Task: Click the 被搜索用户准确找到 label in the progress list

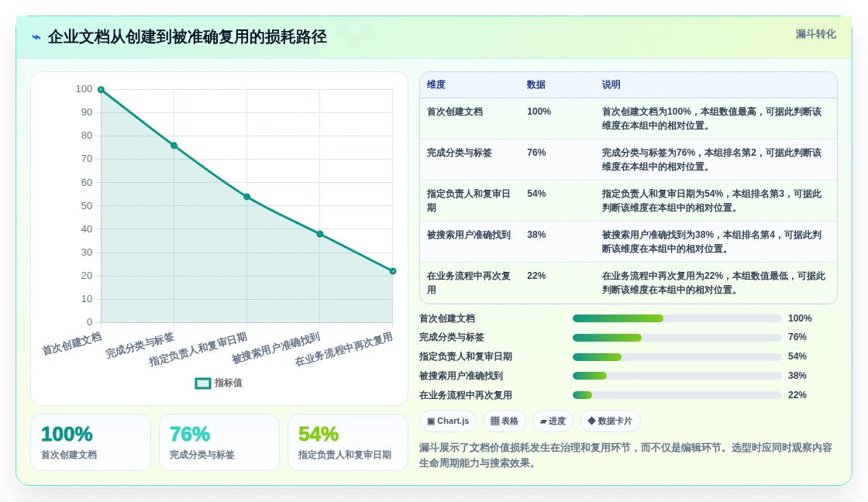Action: pyautogui.click(x=461, y=376)
